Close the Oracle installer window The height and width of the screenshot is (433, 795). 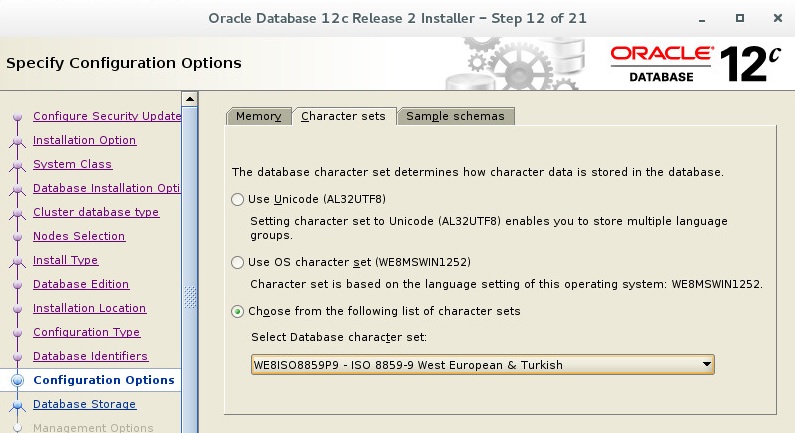[x=778, y=18]
